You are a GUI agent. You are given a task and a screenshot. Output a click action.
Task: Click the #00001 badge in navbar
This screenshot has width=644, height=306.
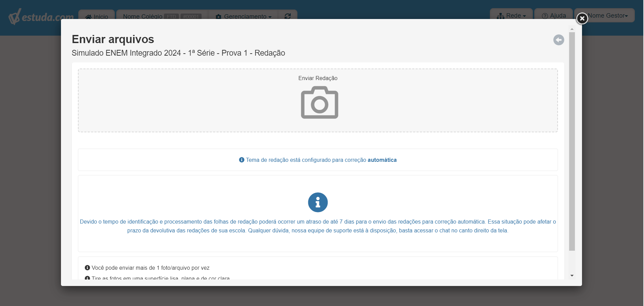[191, 16]
